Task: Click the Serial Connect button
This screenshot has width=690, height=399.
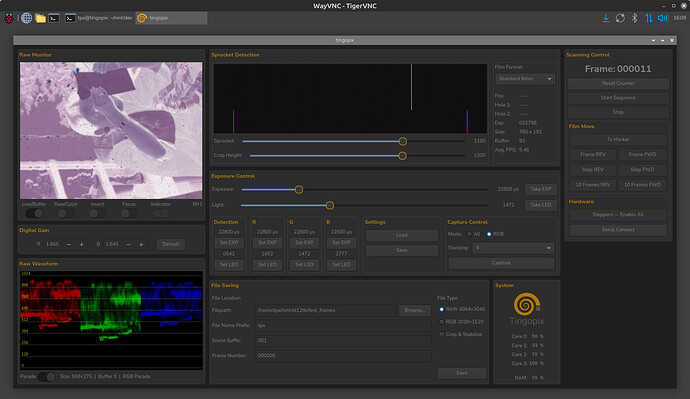Action: (618, 230)
